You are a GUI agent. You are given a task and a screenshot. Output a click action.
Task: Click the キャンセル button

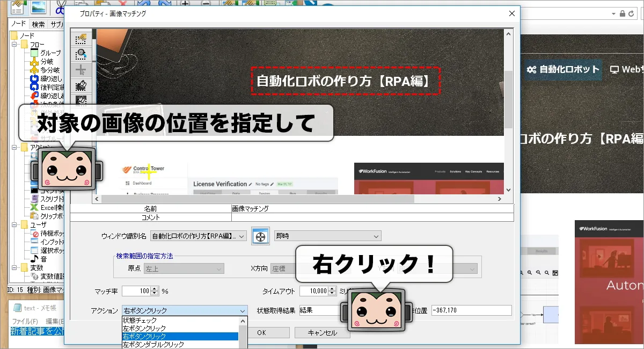322,333
